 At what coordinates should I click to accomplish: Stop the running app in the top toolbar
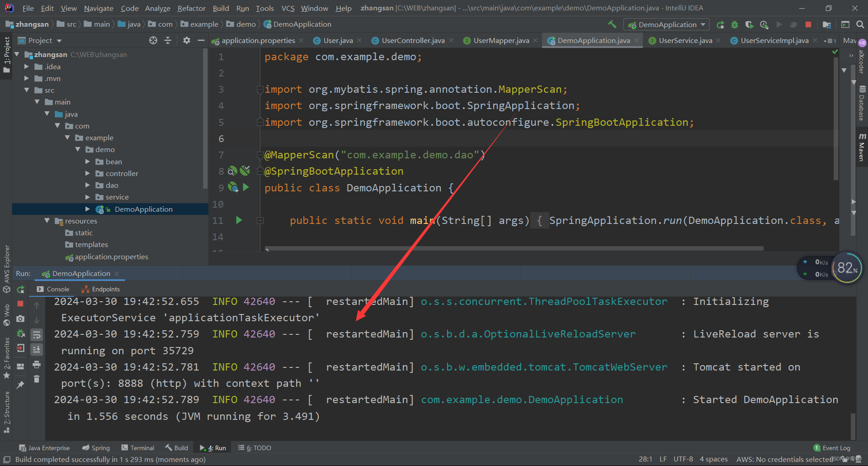click(x=808, y=24)
